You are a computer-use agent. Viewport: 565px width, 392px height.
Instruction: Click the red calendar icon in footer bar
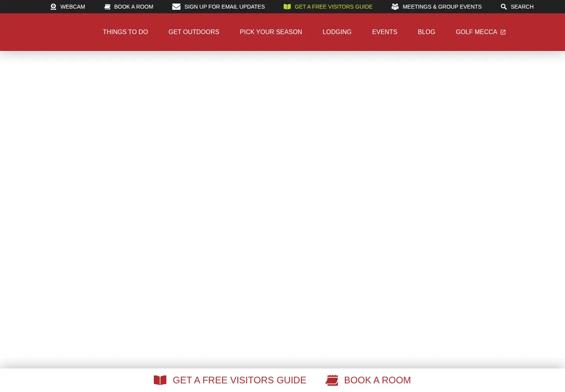pos(332,380)
